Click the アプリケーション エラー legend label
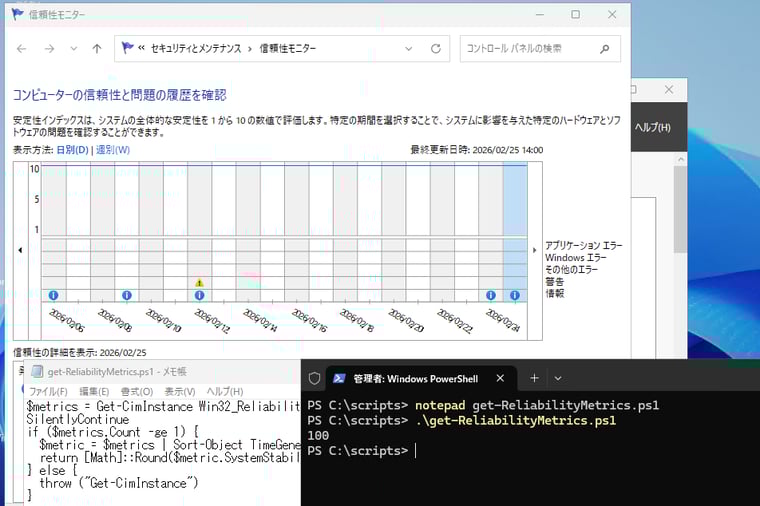Image resolution: width=760 pixels, height=506 pixels. (584, 245)
